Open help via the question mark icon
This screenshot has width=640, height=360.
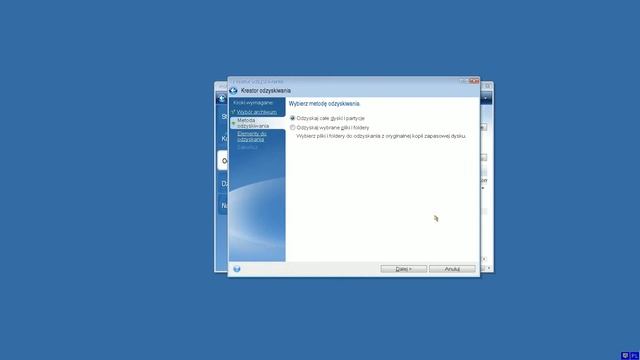(237, 269)
